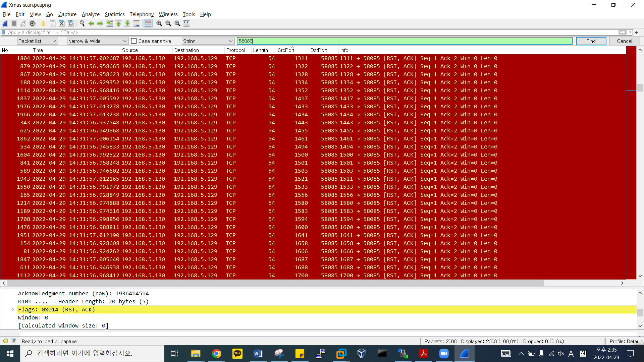Click the reload capture file icon
Image resolution: width=644 pixels, height=362 pixels.
[71, 23]
